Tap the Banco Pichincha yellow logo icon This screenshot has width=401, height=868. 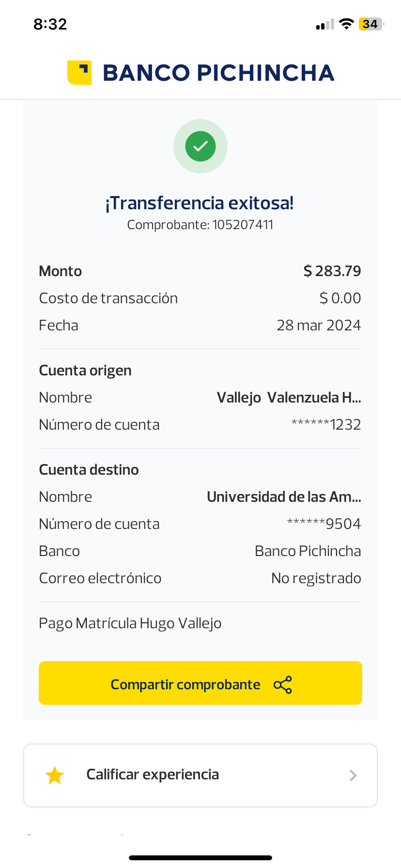(79, 73)
